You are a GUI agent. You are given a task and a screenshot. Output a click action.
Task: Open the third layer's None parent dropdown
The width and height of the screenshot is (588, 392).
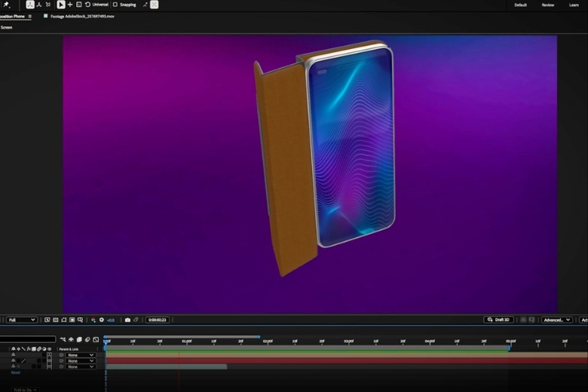pos(80,366)
